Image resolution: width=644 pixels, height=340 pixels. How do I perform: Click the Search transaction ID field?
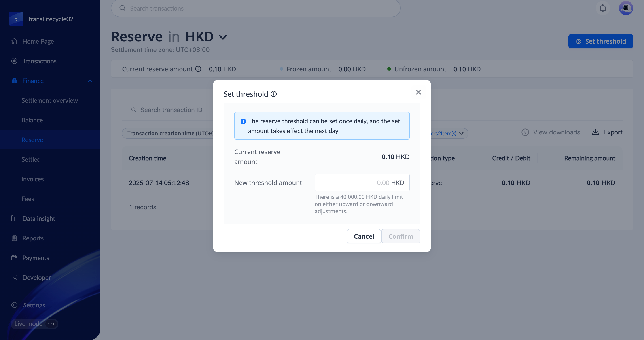coord(171,110)
